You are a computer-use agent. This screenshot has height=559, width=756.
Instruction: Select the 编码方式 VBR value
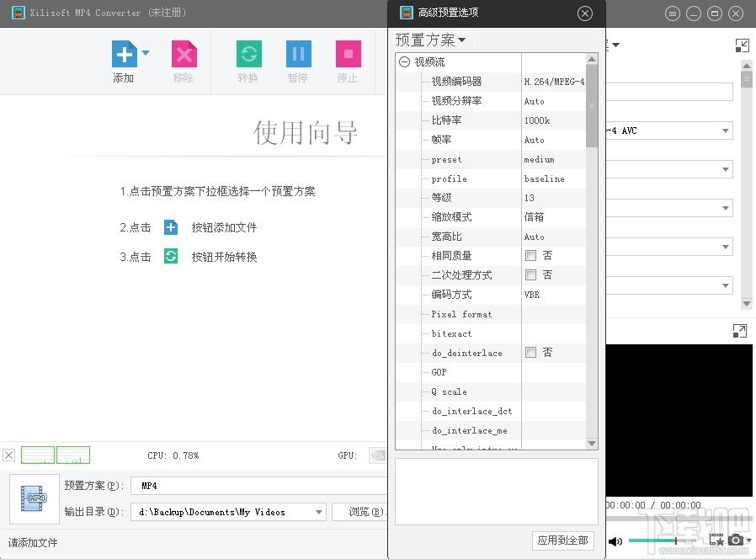click(x=554, y=295)
